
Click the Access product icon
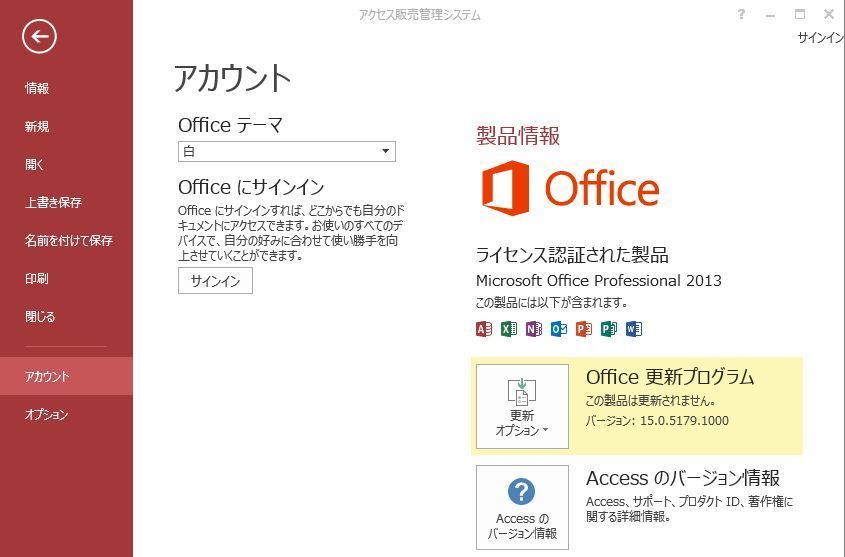tap(484, 329)
